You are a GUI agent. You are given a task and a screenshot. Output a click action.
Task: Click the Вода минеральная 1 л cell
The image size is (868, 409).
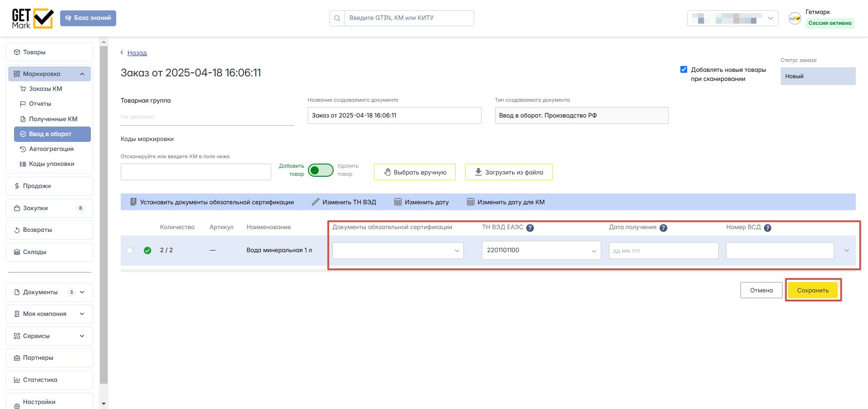click(x=279, y=250)
